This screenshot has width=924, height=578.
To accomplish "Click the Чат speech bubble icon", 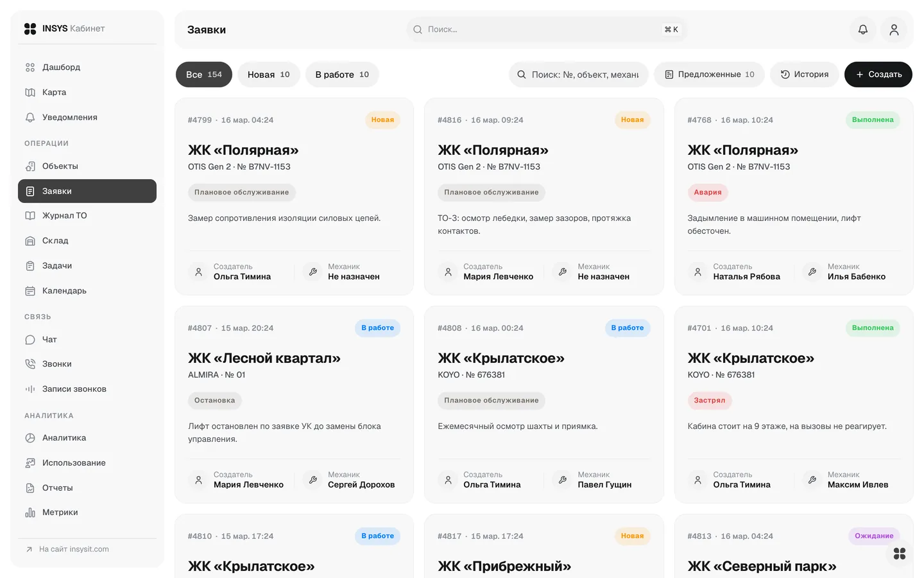I will [30, 340].
